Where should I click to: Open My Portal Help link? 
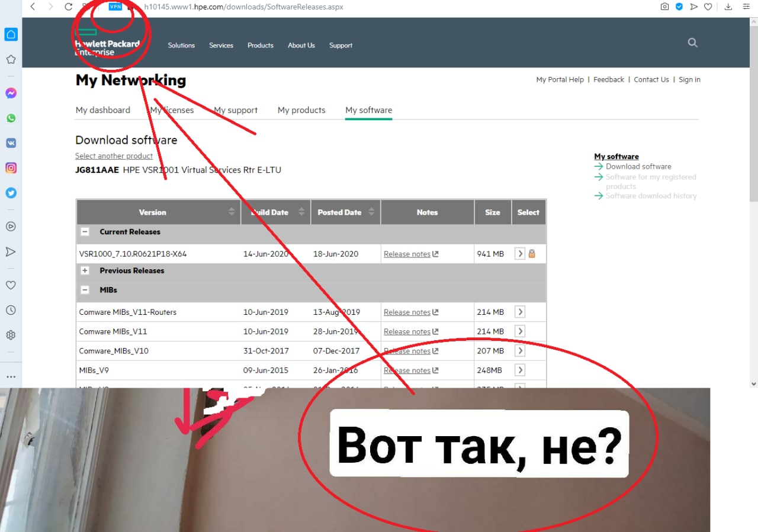(560, 80)
